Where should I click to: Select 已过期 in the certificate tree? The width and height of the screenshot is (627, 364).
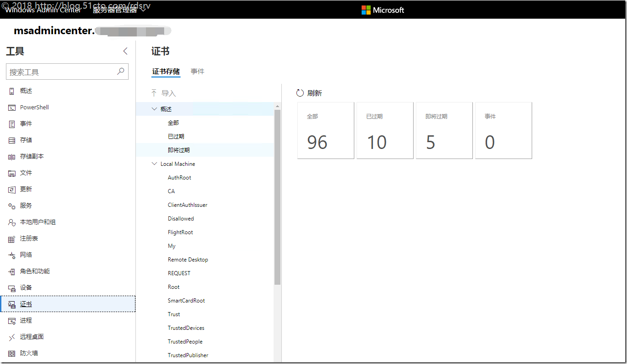[176, 136]
